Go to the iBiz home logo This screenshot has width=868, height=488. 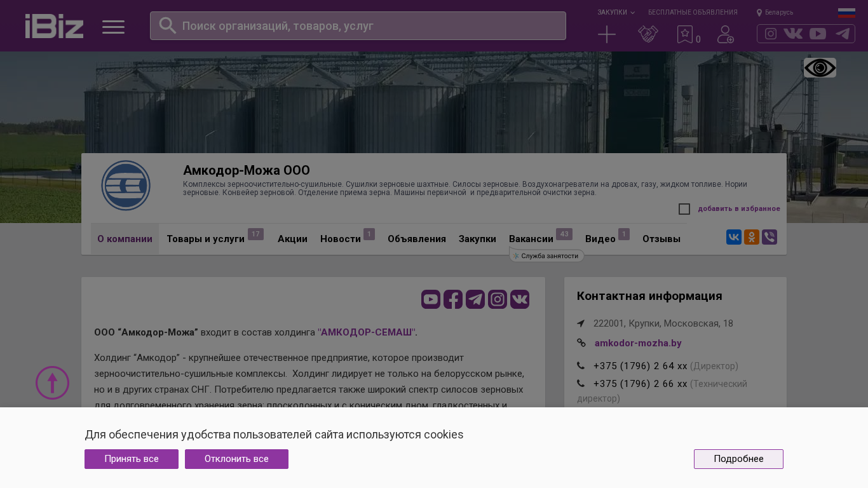point(54,26)
